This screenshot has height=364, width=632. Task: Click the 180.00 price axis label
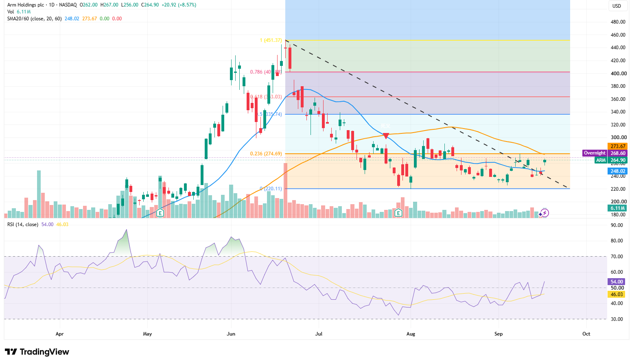[618, 215]
